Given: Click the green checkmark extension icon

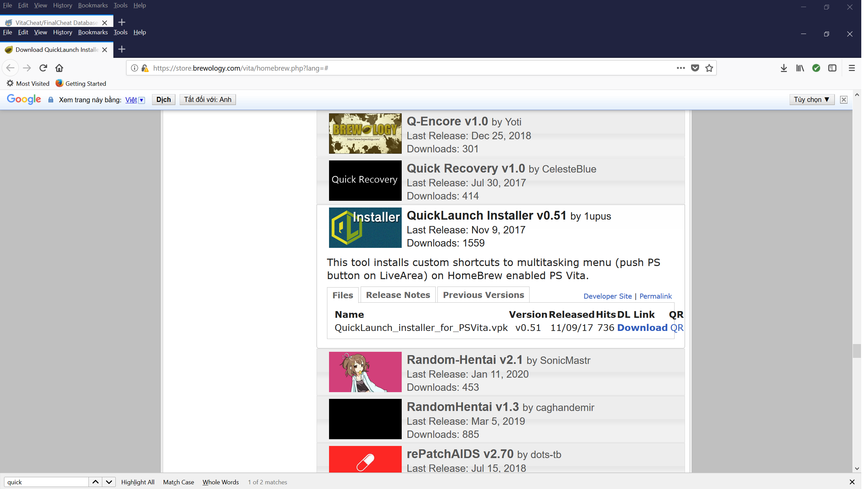Looking at the screenshot, I should pyautogui.click(x=816, y=68).
